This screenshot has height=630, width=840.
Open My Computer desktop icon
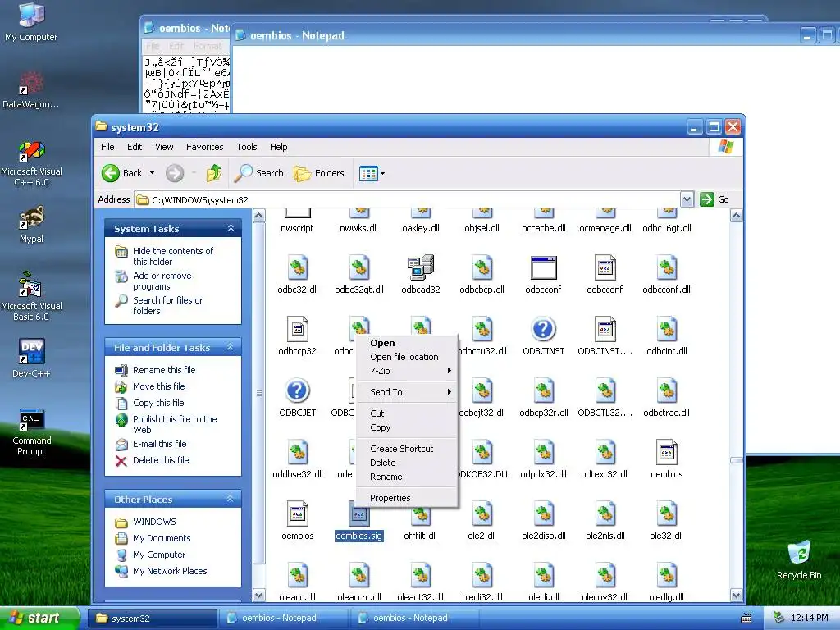click(31, 21)
